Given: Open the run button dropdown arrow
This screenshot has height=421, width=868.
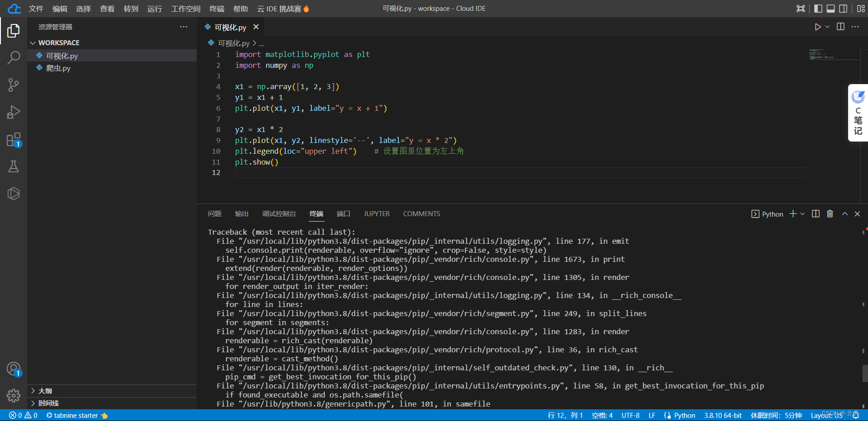Looking at the screenshot, I should point(827,27).
